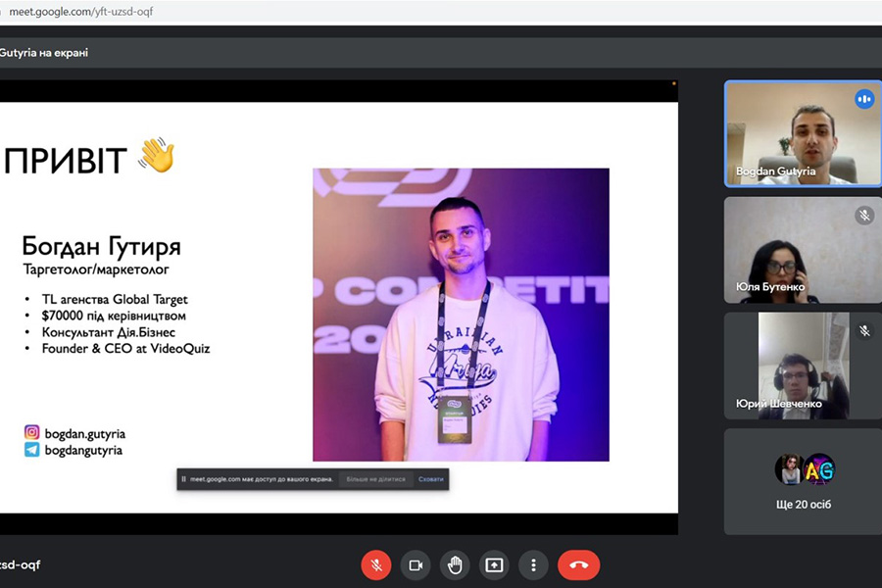
Task: Select Юля Бутенко video tile
Action: coord(803,250)
